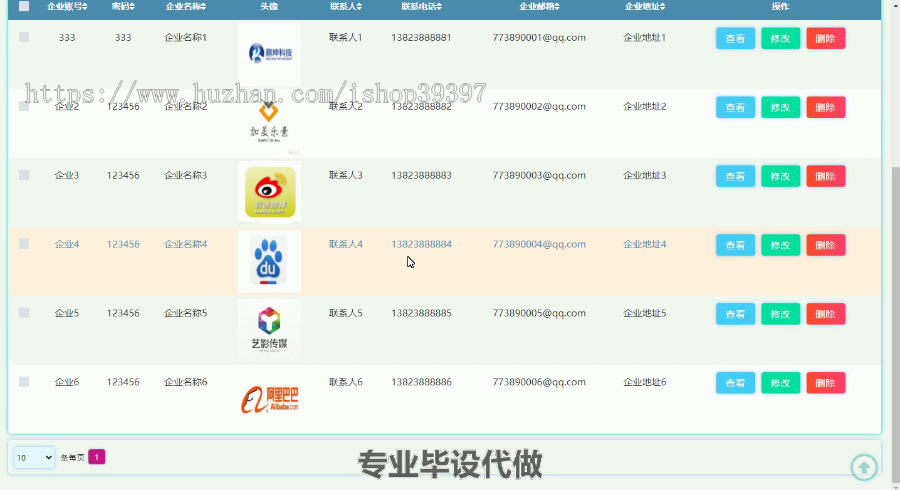View details of 企业名称6

[x=735, y=383]
